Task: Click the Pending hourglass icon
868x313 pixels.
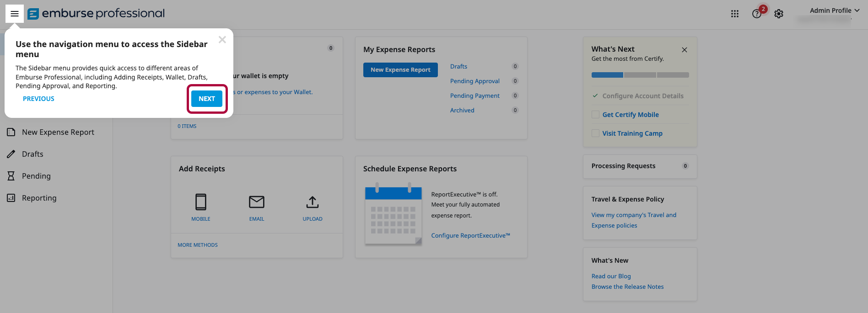Action: [11, 176]
